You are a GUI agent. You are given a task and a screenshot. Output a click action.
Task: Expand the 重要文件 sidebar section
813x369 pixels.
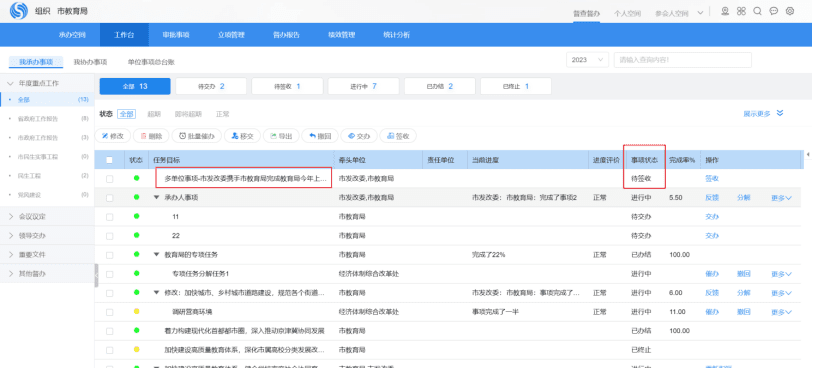[10, 254]
